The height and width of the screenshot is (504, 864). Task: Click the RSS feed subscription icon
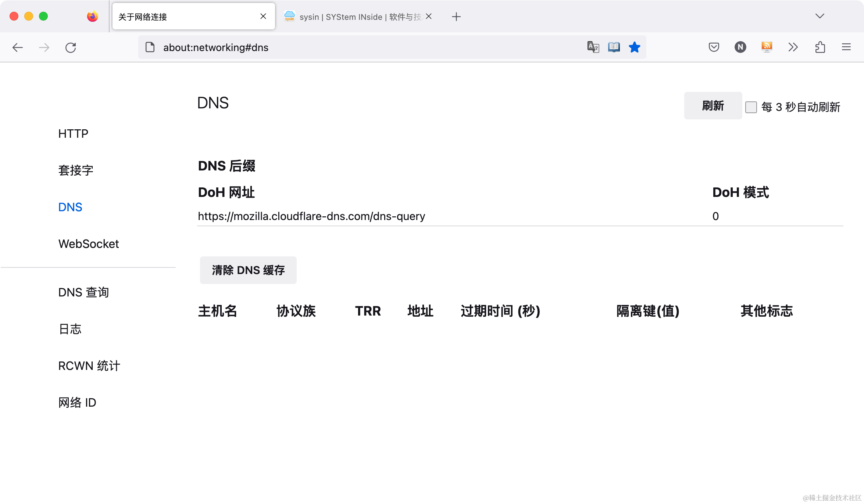(767, 47)
